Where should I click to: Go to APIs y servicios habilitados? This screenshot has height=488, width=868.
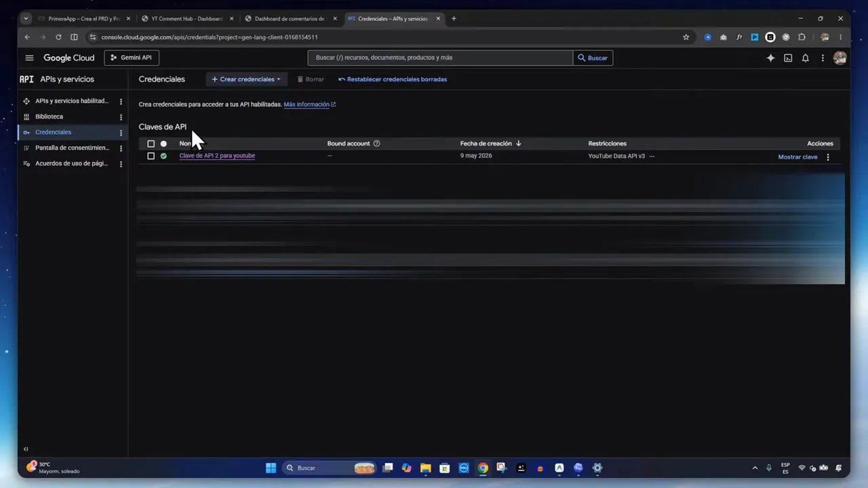click(71, 101)
